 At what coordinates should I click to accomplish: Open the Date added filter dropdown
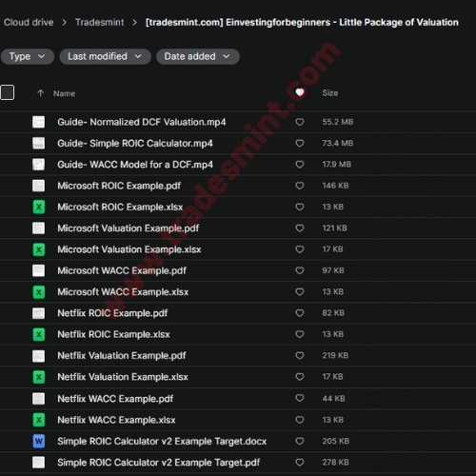click(198, 56)
